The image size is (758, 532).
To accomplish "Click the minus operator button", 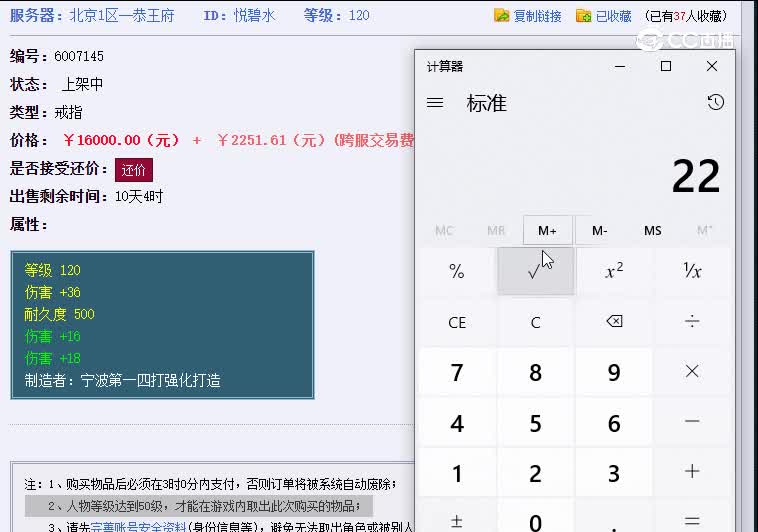I will (x=692, y=422).
